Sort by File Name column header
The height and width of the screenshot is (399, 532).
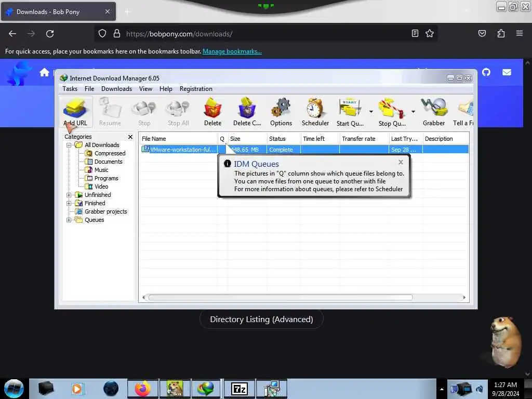tap(179, 139)
